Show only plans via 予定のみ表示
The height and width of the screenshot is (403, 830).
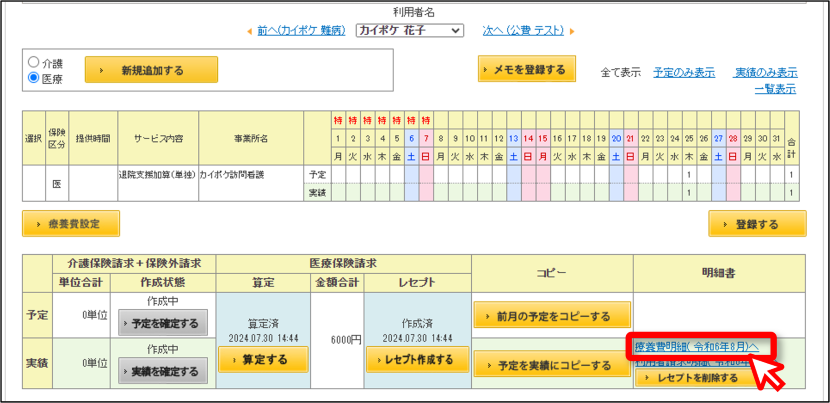684,73
